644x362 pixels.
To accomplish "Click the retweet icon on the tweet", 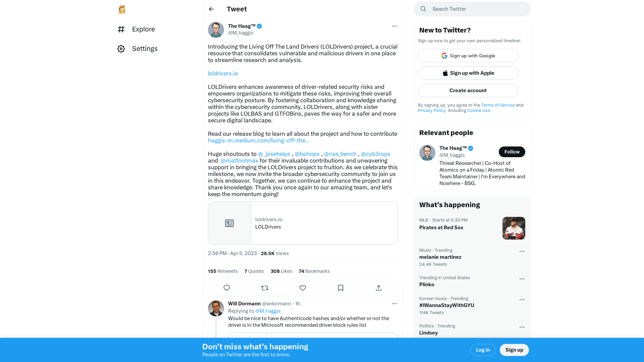I will (265, 288).
